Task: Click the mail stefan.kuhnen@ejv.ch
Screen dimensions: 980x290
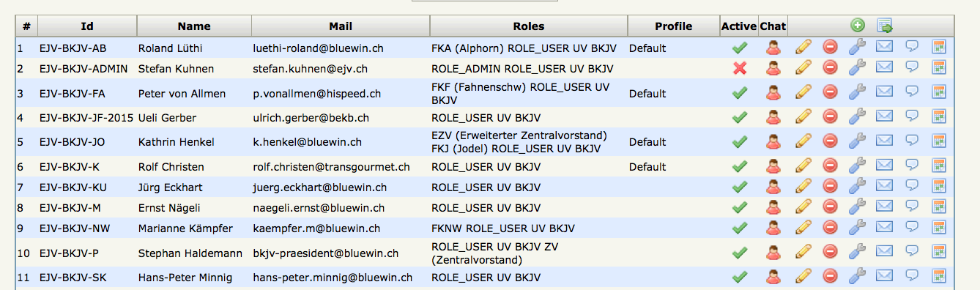Action: (x=311, y=69)
